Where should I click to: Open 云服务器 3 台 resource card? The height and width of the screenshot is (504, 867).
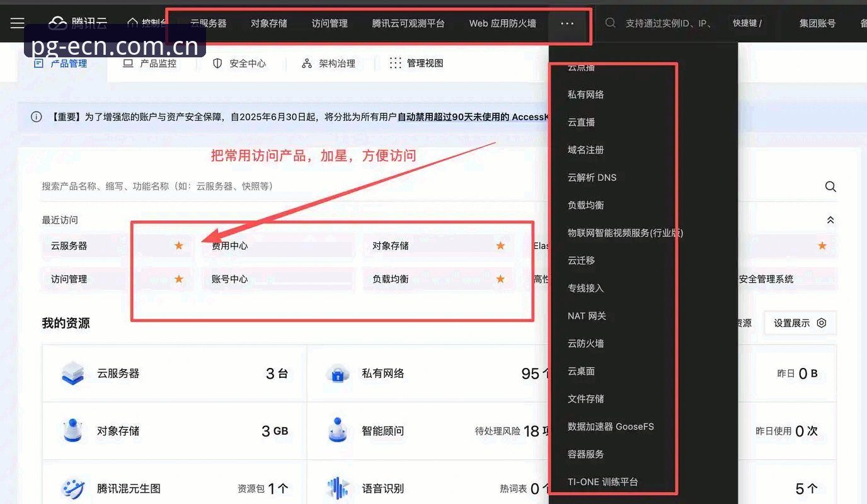(175, 373)
